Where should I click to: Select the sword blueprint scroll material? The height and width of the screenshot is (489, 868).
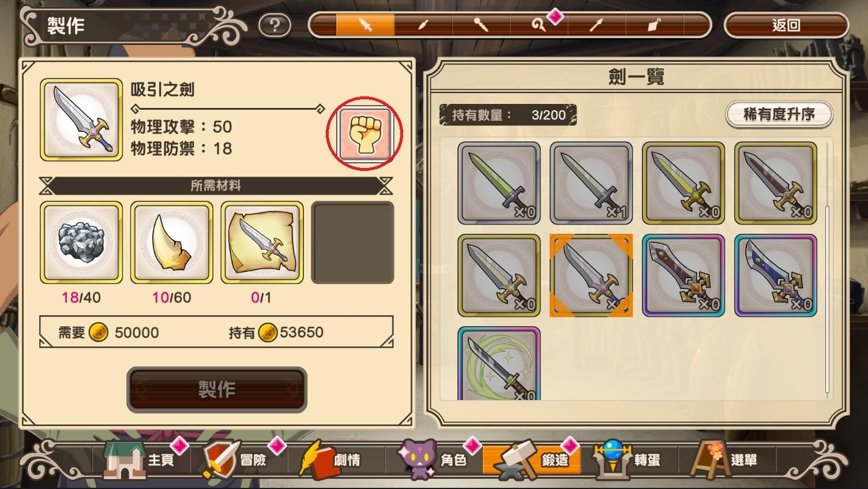[262, 242]
